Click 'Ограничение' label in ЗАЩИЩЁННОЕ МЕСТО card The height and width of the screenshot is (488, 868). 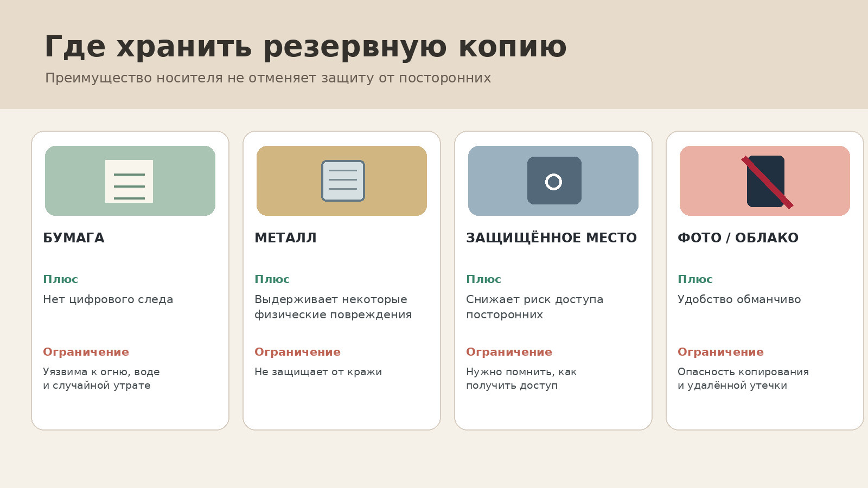(509, 352)
